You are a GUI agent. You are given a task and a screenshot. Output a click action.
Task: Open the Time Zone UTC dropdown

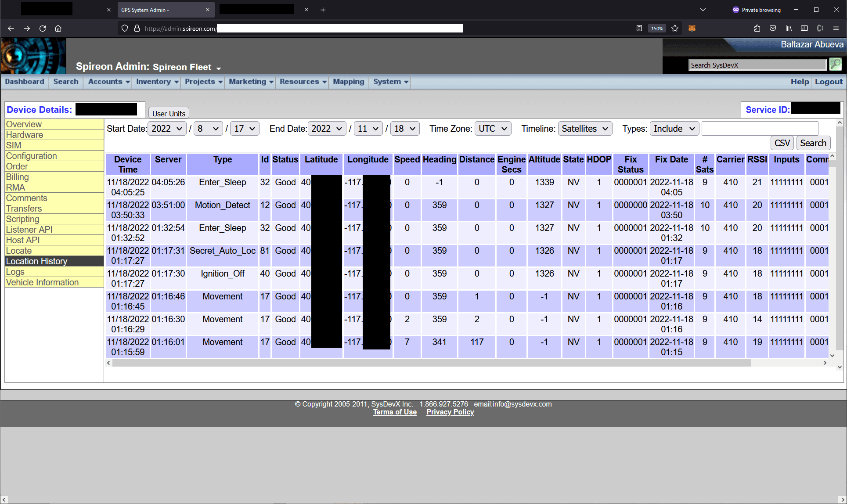493,129
